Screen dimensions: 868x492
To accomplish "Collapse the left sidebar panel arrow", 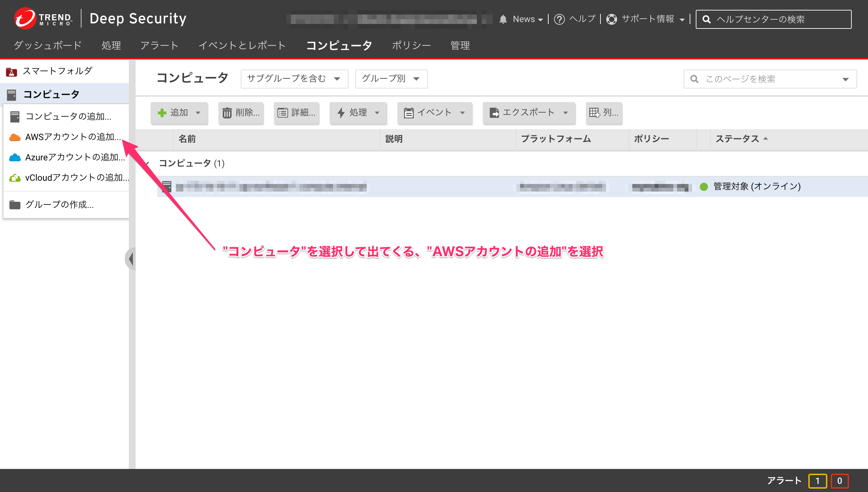I will 132,258.
